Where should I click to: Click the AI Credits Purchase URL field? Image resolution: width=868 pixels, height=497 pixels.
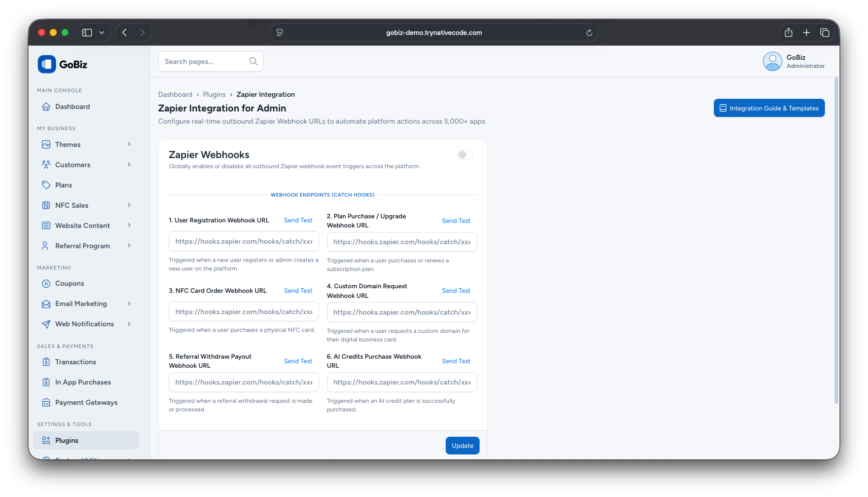(402, 382)
